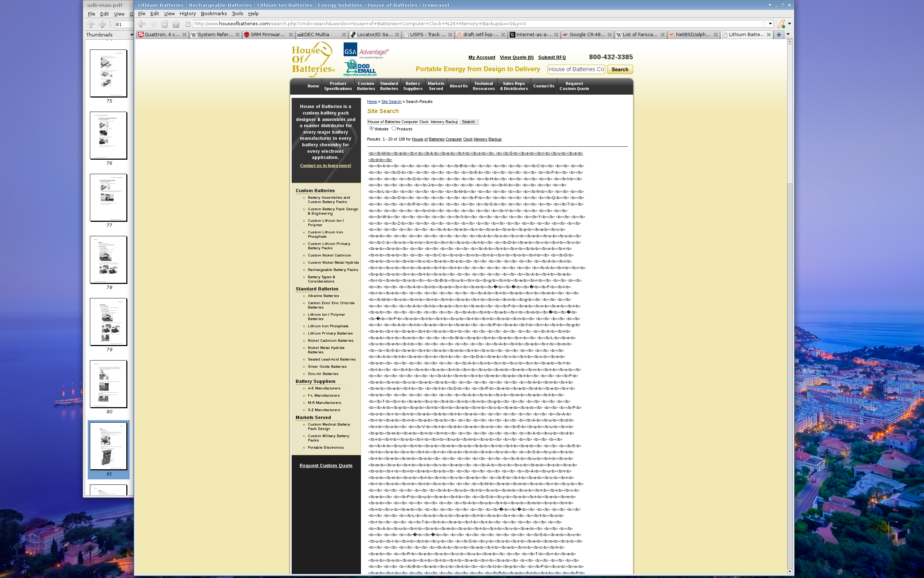Click the scrollbar down arrow

coord(790,571)
